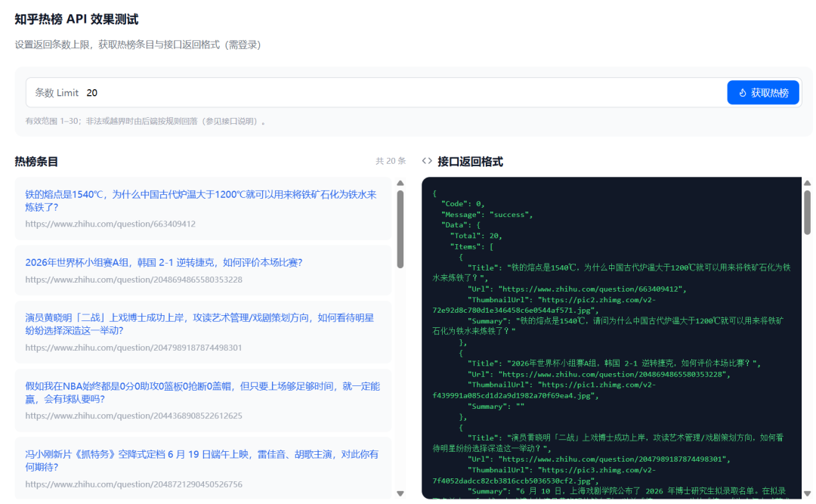
Task: Click the hot list scrollbar down arrow
Action: coord(400,493)
